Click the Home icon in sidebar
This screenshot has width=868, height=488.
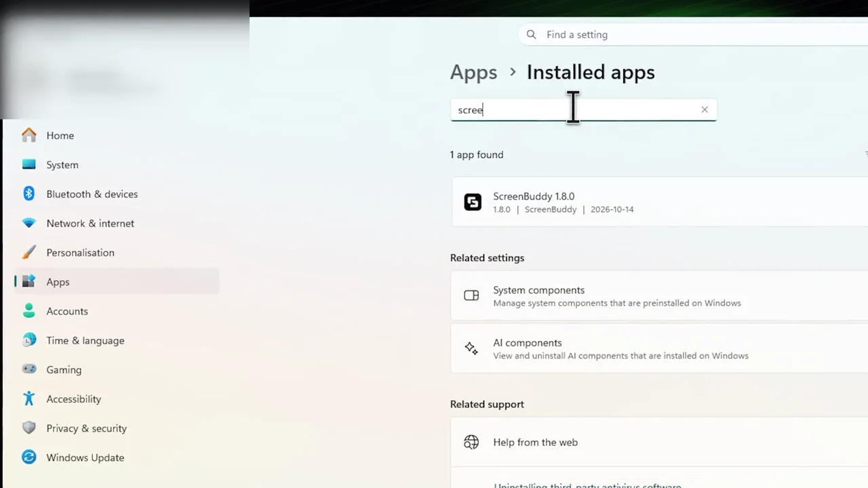click(28, 135)
